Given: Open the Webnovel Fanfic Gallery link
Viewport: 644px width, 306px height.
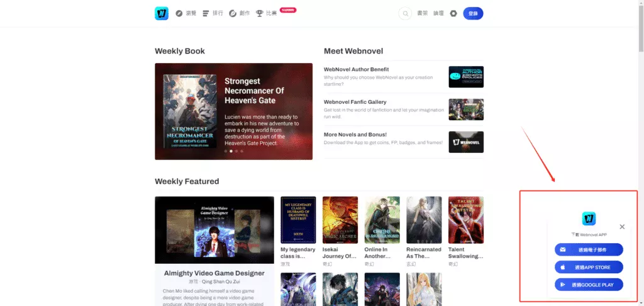Looking at the screenshot, I should (x=355, y=102).
